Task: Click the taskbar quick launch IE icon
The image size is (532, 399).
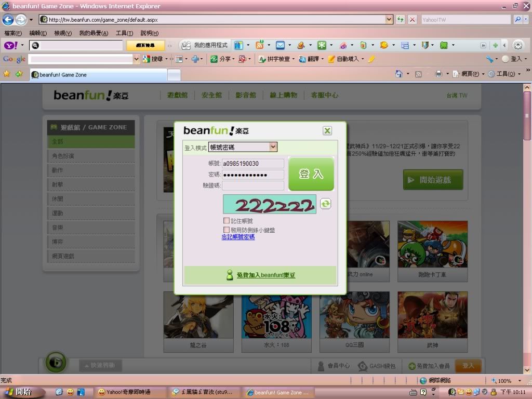Action: (59, 392)
